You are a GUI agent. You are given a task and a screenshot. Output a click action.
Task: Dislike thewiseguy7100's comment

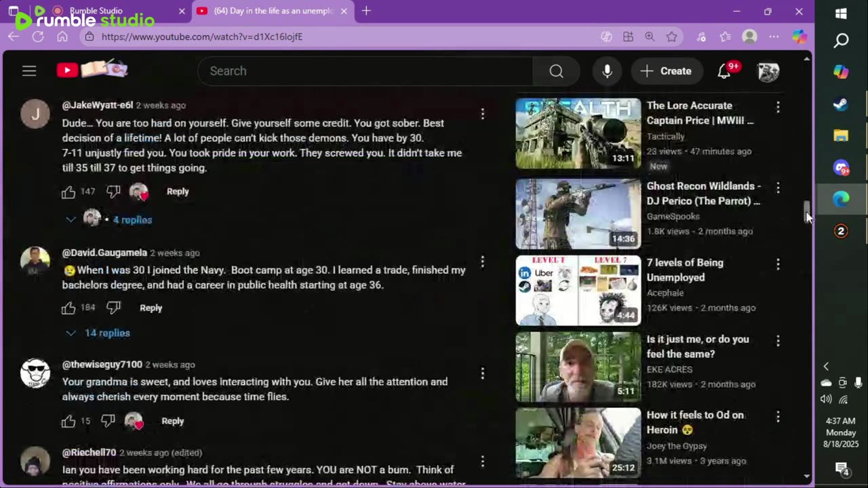tap(108, 422)
